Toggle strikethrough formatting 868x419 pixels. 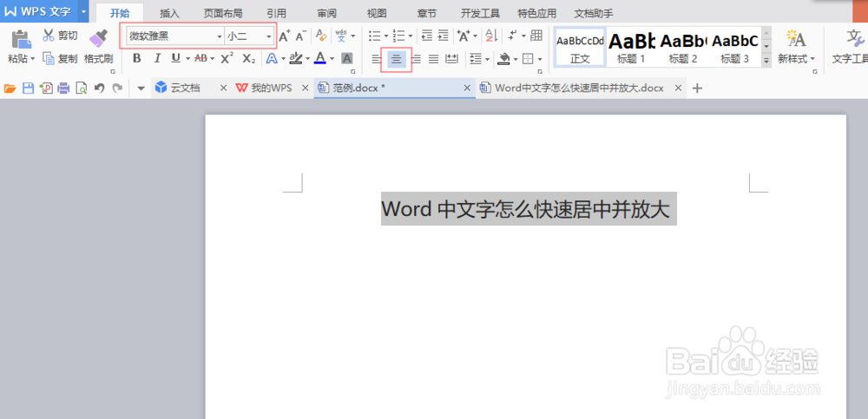coord(201,58)
